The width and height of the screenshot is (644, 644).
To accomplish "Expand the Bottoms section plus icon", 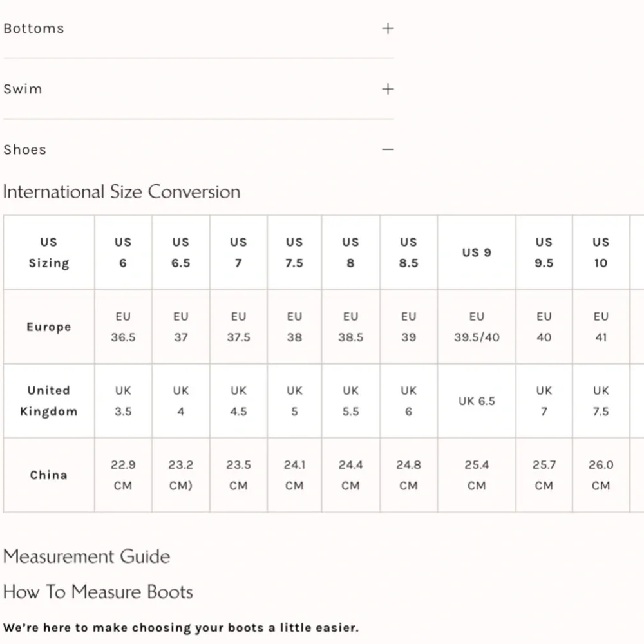I will click(388, 28).
